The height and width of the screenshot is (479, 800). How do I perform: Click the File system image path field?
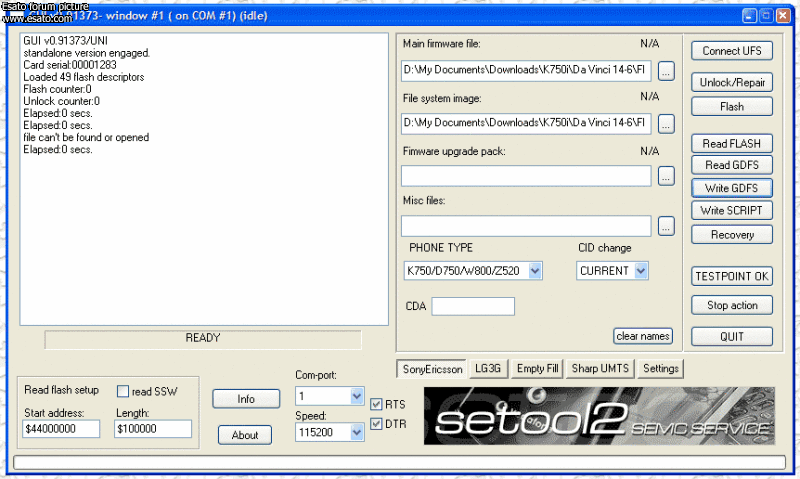[526, 123]
